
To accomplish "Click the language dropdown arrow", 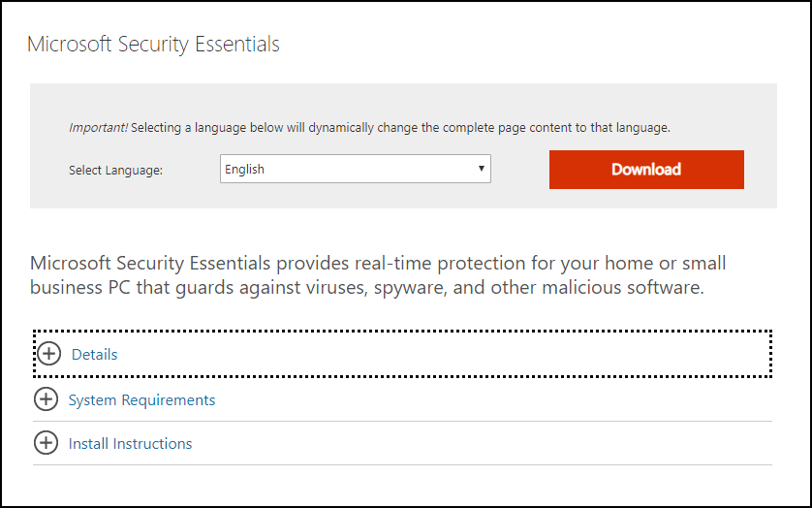I will [x=481, y=169].
